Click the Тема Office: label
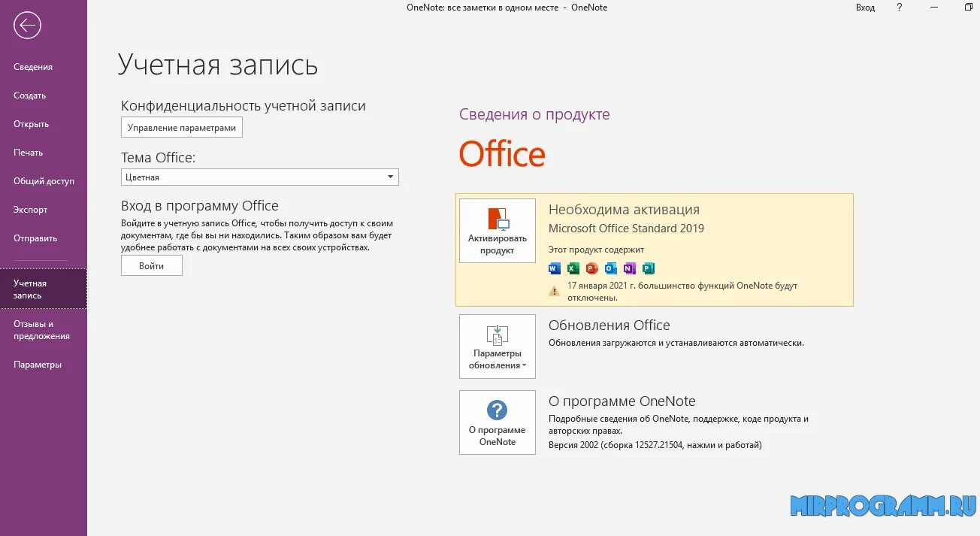The width and height of the screenshot is (980, 536). pos(158,158)
